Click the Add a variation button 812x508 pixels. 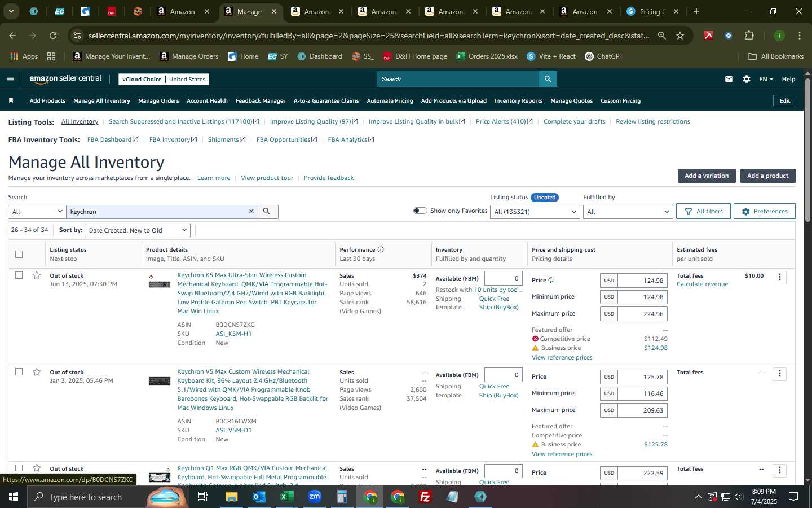point(707,176)
